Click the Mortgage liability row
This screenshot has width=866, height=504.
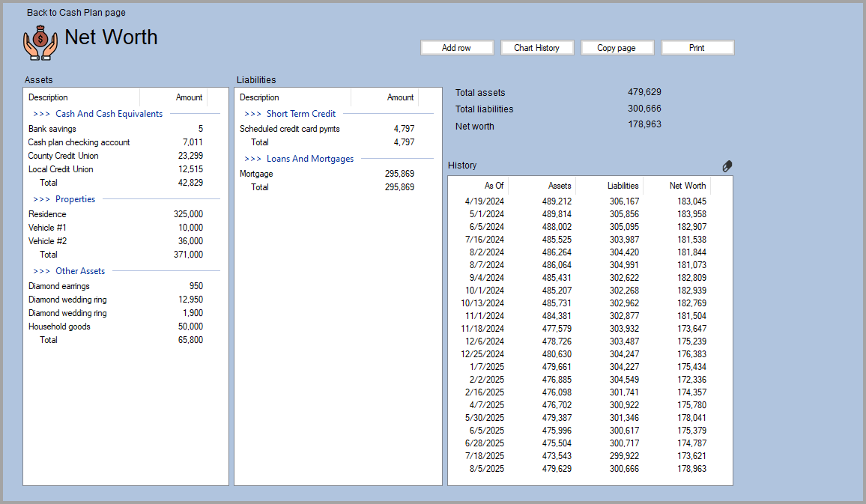[327, 173]
